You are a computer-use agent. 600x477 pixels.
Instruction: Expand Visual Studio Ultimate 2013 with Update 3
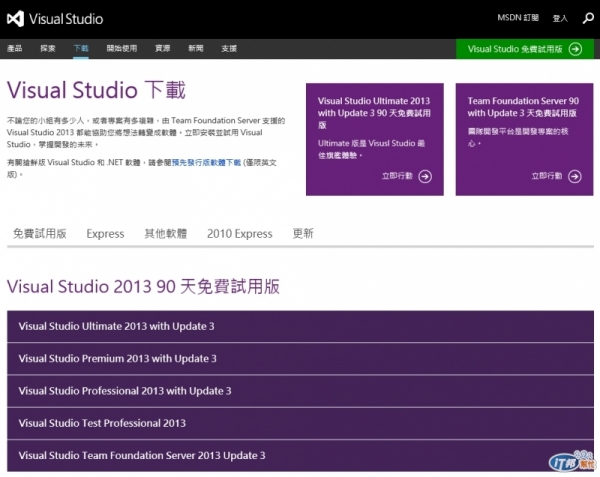pyautogui.click(x=300, y=326)
